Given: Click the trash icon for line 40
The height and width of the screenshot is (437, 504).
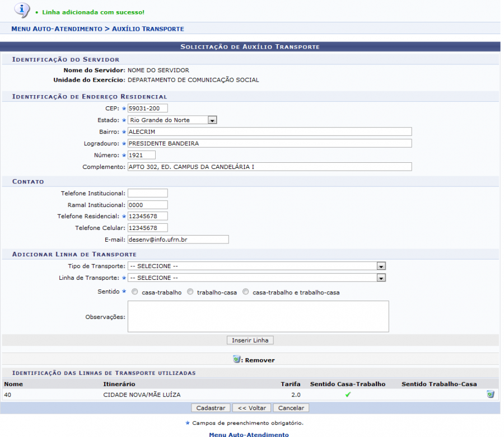Looking at the screenshot, I should tap(490, 394).
